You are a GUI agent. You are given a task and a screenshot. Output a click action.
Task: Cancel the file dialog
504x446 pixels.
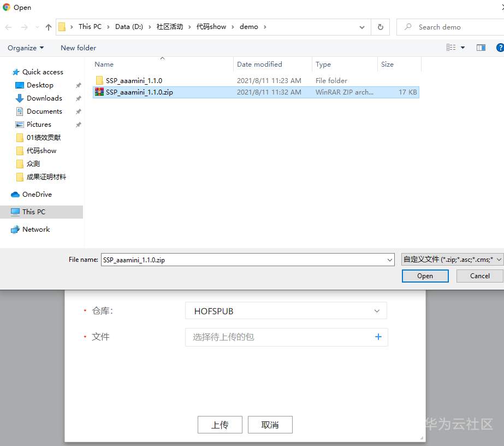[x=479, y=276]
